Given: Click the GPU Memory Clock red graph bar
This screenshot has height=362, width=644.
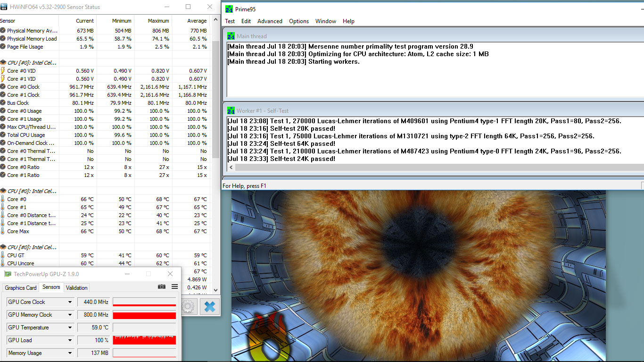Looking at the screenshot, I should (x=144, y=315).
